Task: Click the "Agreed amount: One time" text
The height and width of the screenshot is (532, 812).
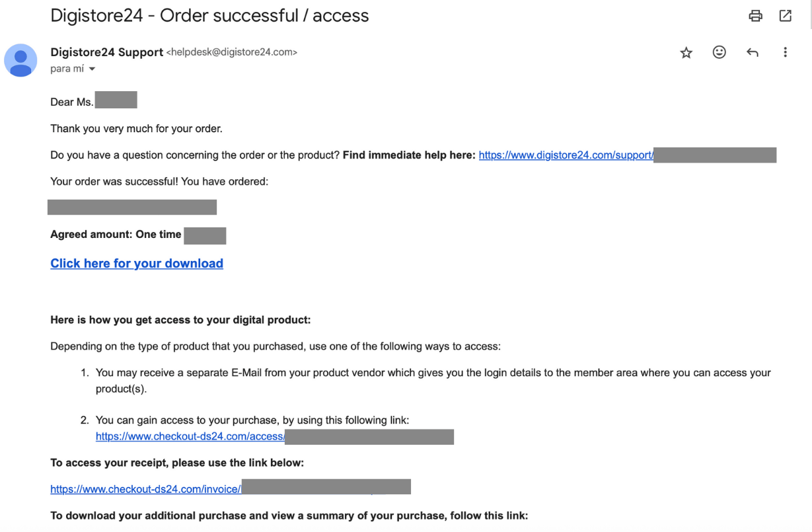Action: (116, 235)
